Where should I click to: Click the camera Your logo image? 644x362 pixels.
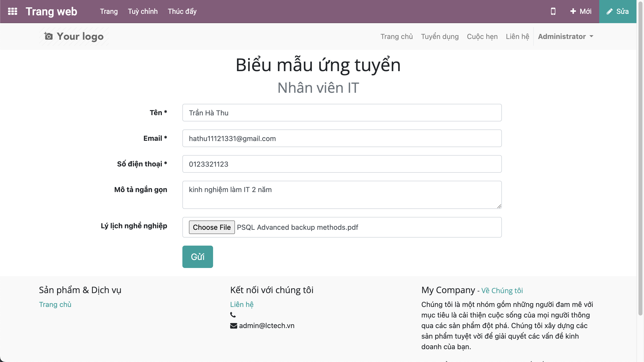click(x=74, y=36)
